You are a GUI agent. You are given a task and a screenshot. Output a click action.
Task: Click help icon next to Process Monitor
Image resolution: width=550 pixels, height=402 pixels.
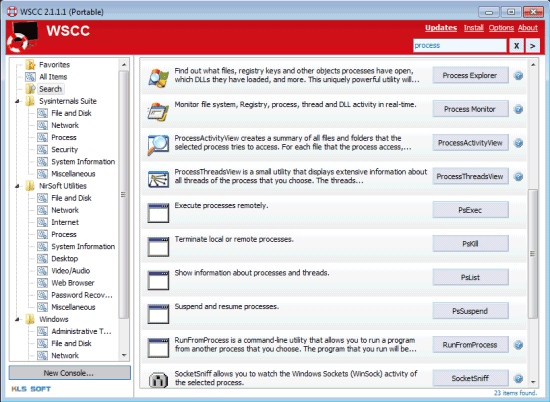coord(518,109)
